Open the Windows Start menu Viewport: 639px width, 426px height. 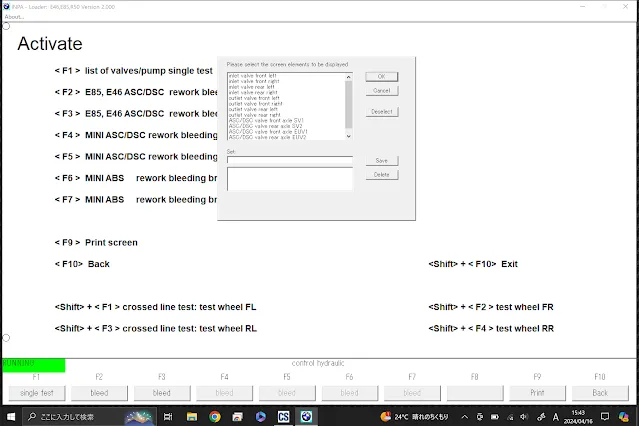click(x=11, y=416)
